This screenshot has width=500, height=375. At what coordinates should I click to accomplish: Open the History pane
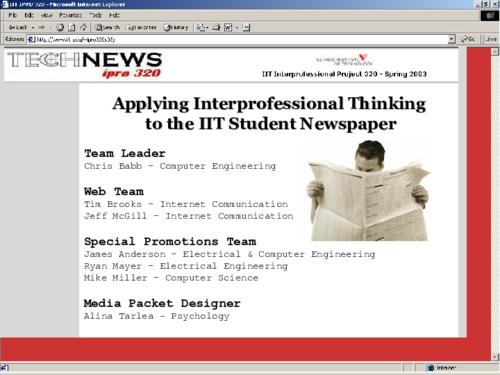[177, 27]
